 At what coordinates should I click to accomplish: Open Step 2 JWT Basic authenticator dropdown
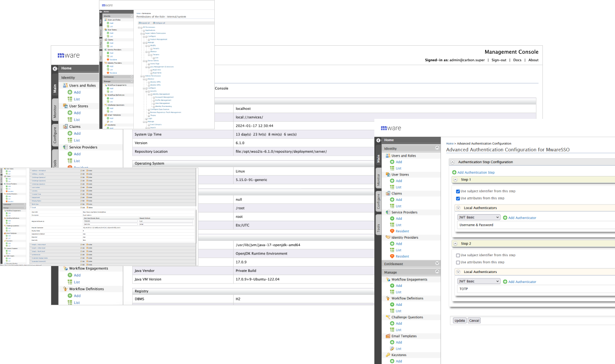[x=479, y=281]
